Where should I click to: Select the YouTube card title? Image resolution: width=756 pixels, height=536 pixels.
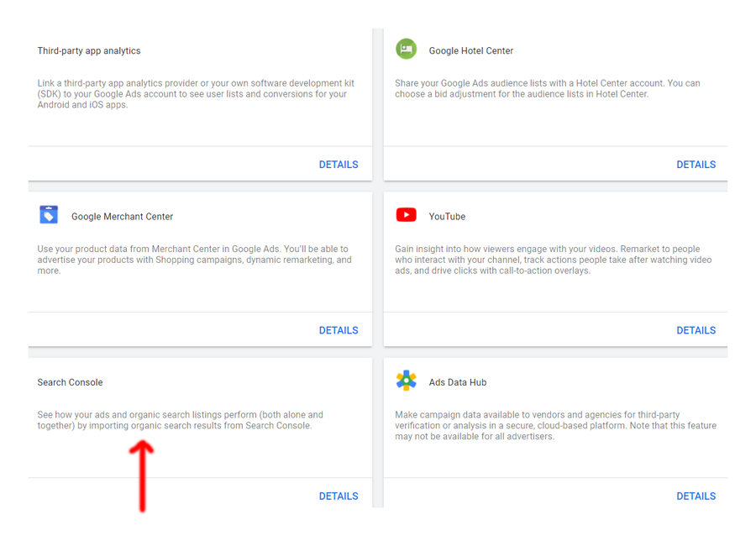pyautogui.click(x=447, y=217)
